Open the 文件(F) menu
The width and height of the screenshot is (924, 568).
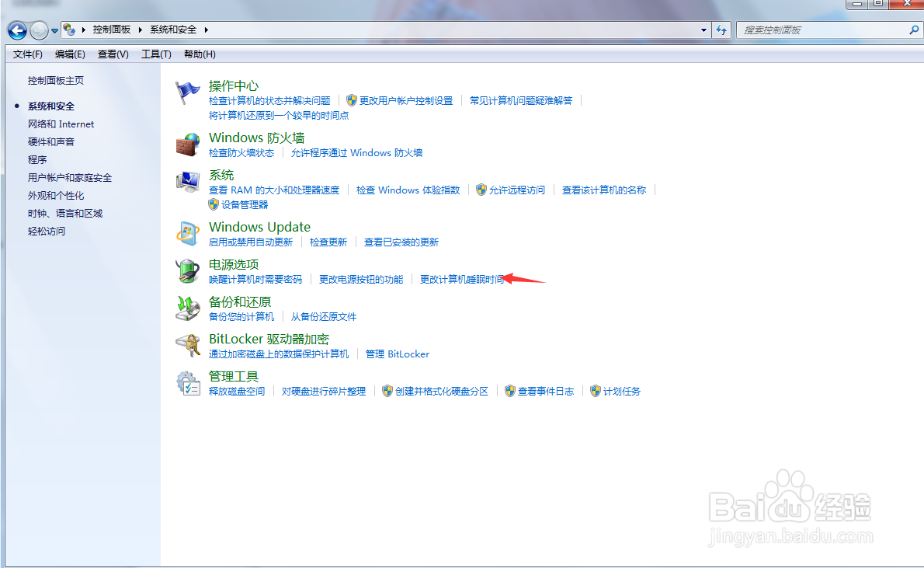(28, 54)
